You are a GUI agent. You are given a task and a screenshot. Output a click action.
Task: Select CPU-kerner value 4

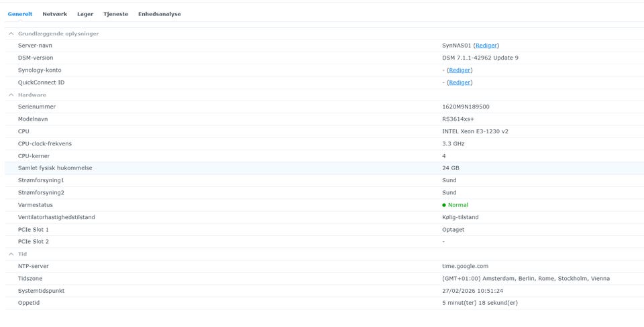coord(444,156)
